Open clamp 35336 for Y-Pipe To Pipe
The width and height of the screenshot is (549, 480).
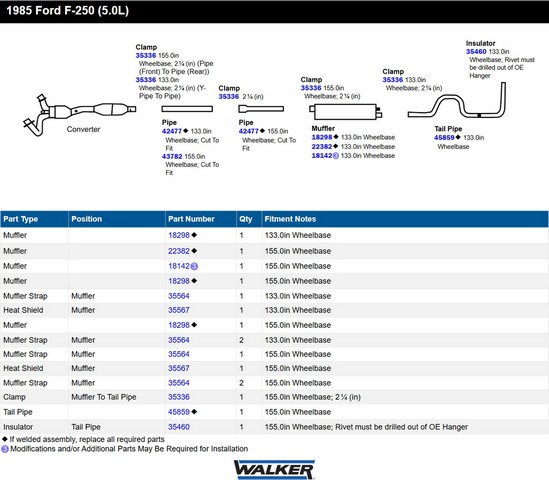146,80
